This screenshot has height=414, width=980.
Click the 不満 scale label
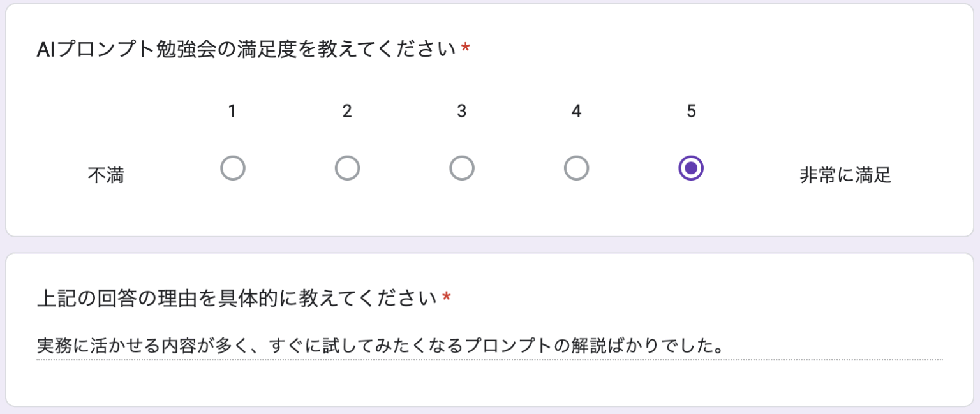click(107, 175)
